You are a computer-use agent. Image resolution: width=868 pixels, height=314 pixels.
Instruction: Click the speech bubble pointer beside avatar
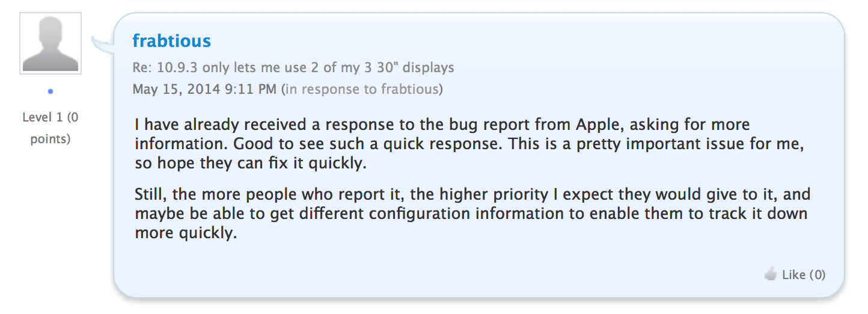(x=102, y=43)
